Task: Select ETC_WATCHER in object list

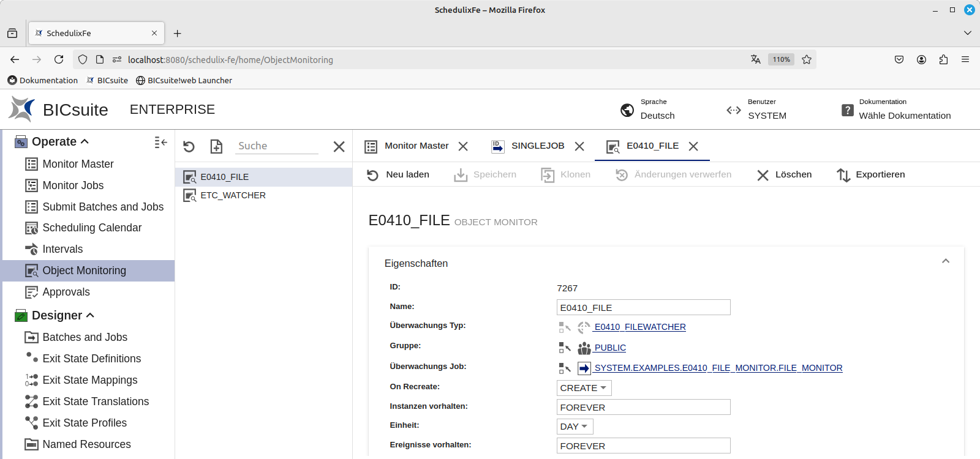Action: [x=264, y=195]
